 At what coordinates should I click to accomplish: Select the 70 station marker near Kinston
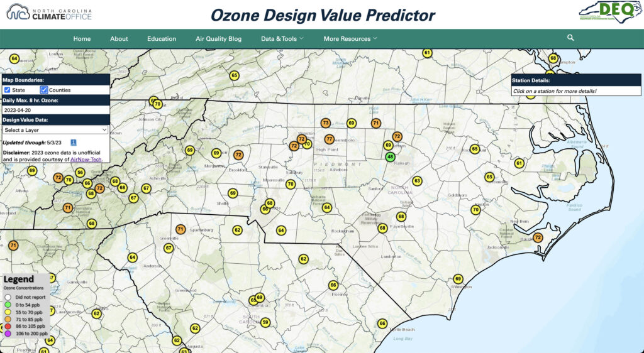click(x=475, y=210)
